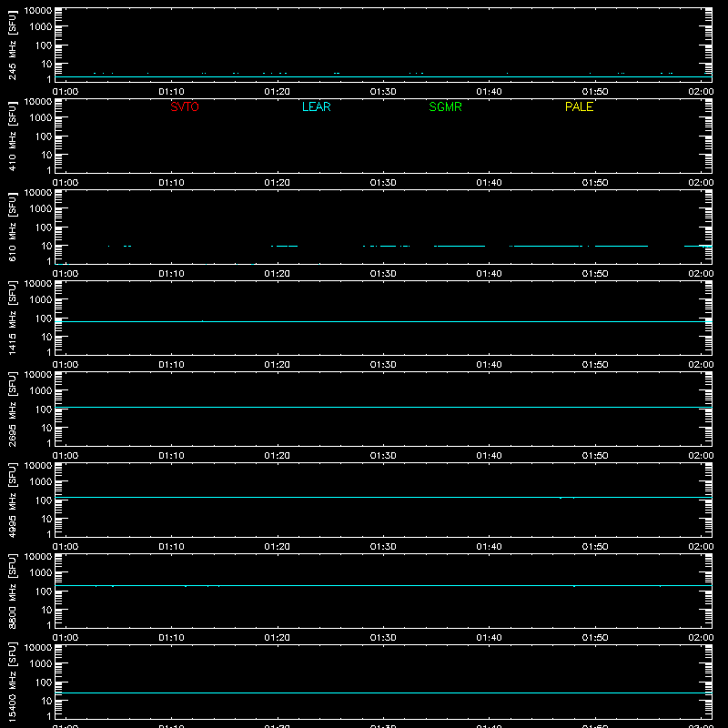Click the cyan baseline trace in 245 MHz panel
728x728 pixels.
pyautogui.click(x=383, y=77)
